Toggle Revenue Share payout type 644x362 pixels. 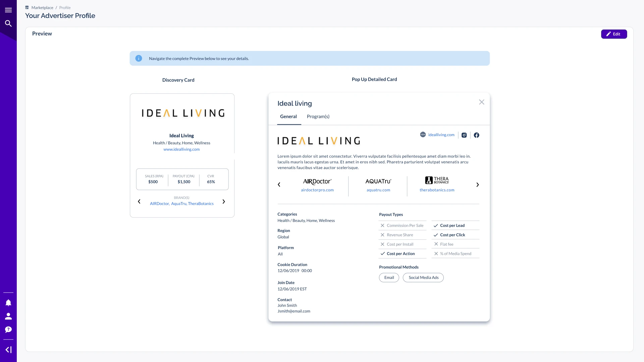tap(402, 235)
